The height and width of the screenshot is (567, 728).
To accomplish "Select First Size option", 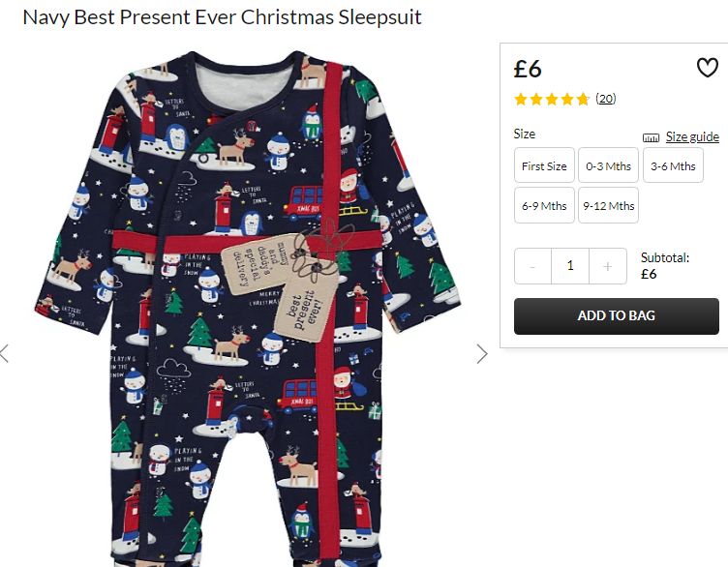I will [544, 165].
